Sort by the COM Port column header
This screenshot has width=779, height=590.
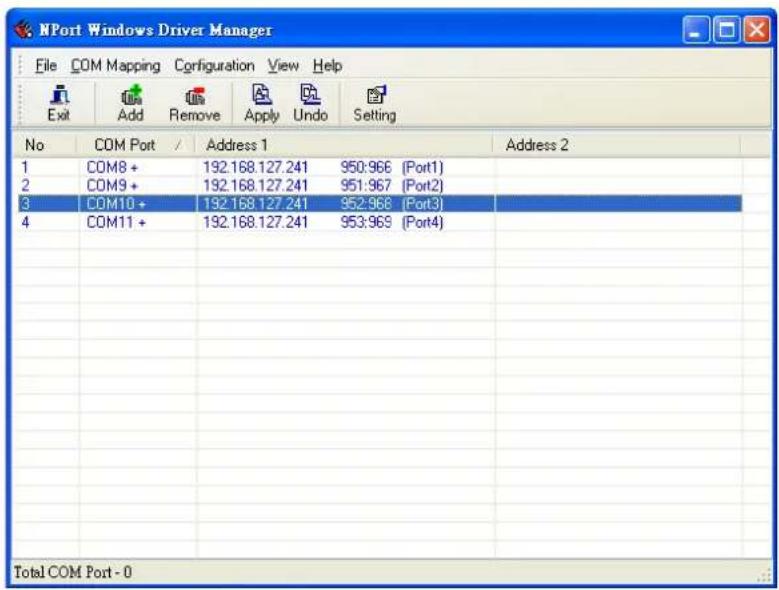pyautogui.click(x=136, y=145)
